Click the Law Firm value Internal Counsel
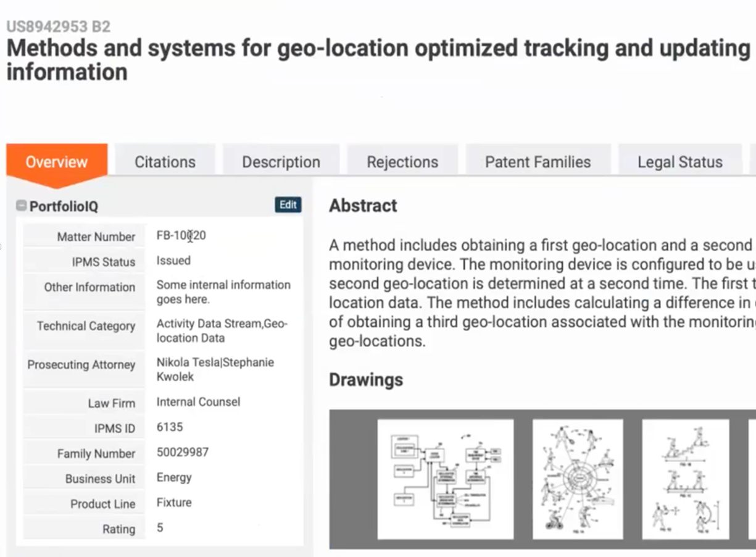756x557 pixels. 198,402
